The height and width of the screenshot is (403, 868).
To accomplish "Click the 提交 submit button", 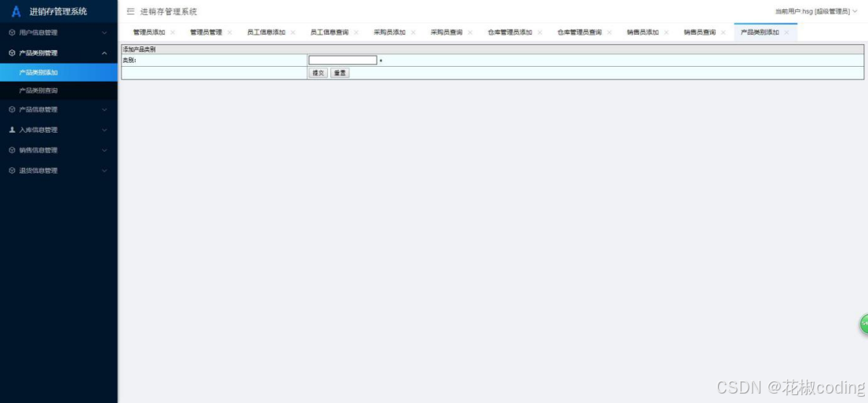I will tap(319, 72).
